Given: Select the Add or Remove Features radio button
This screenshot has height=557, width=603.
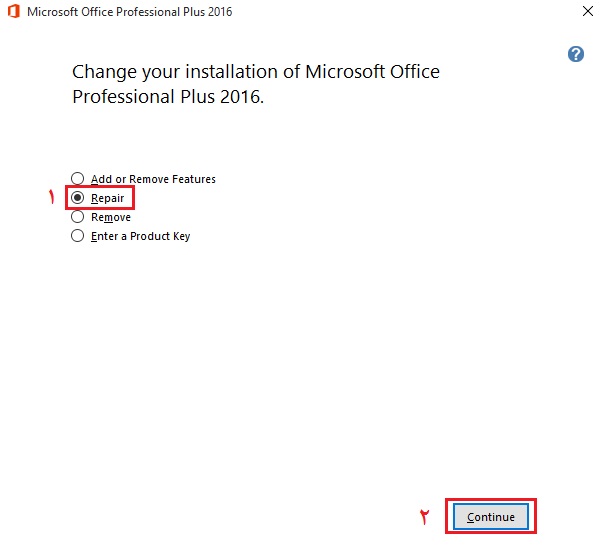Looking at the screenshot, I should (x=78, y=179).
